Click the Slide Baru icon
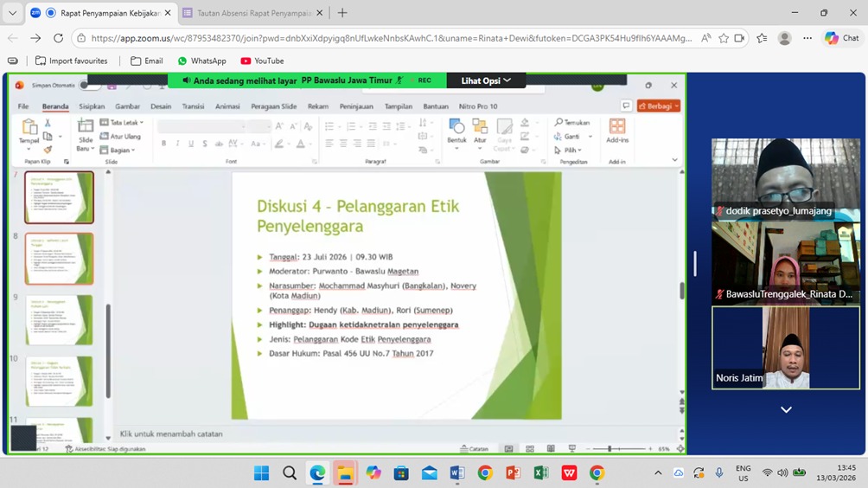Screen dimensions: 868x488 pyautogui.click(x=86, y=126)
